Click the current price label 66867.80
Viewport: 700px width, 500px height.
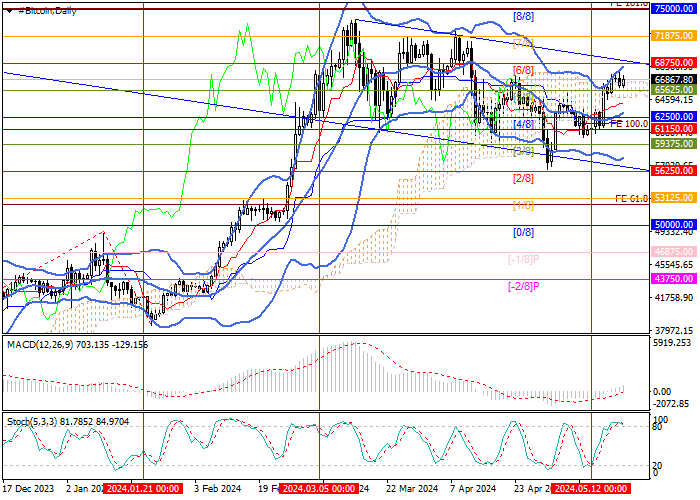coord(673,78)
